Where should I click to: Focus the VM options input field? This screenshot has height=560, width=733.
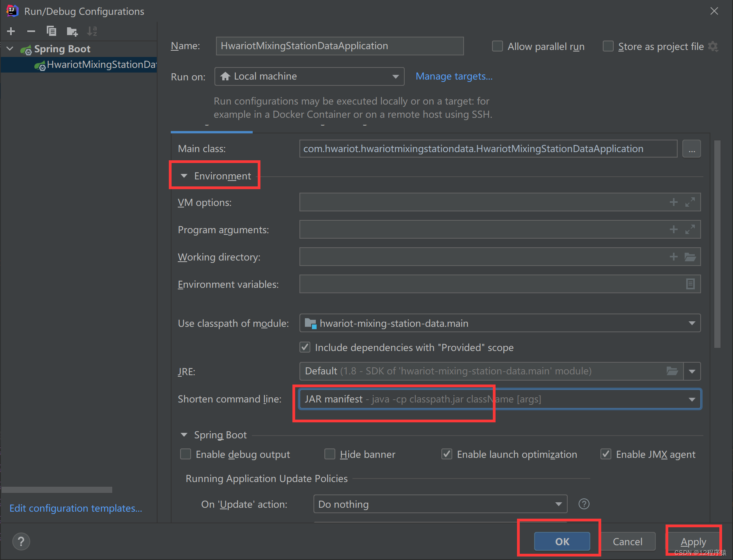500,202
